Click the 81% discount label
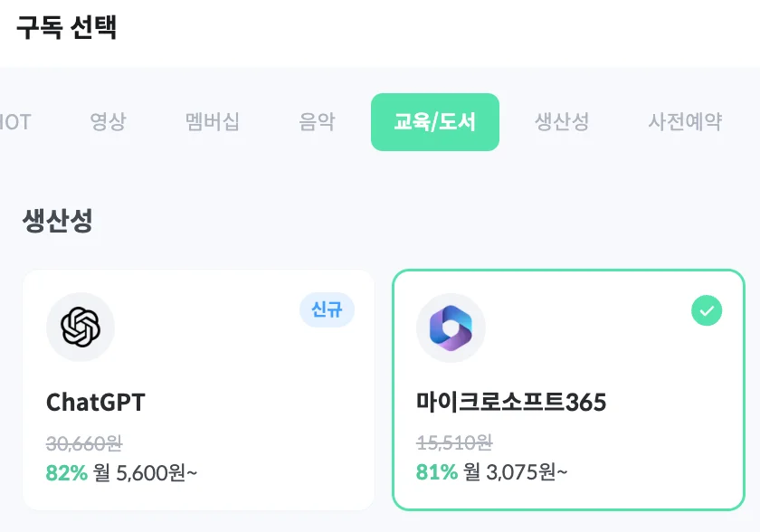The height and width of the screenshot is (532, 760). (x=436, y=472)
